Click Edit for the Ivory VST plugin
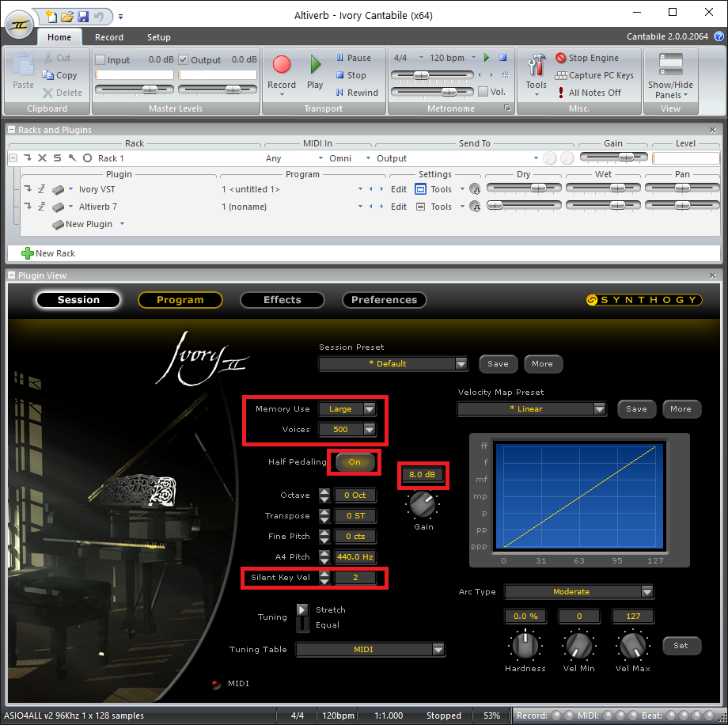This screenshot has width=728, height=725. pos(398,189)
